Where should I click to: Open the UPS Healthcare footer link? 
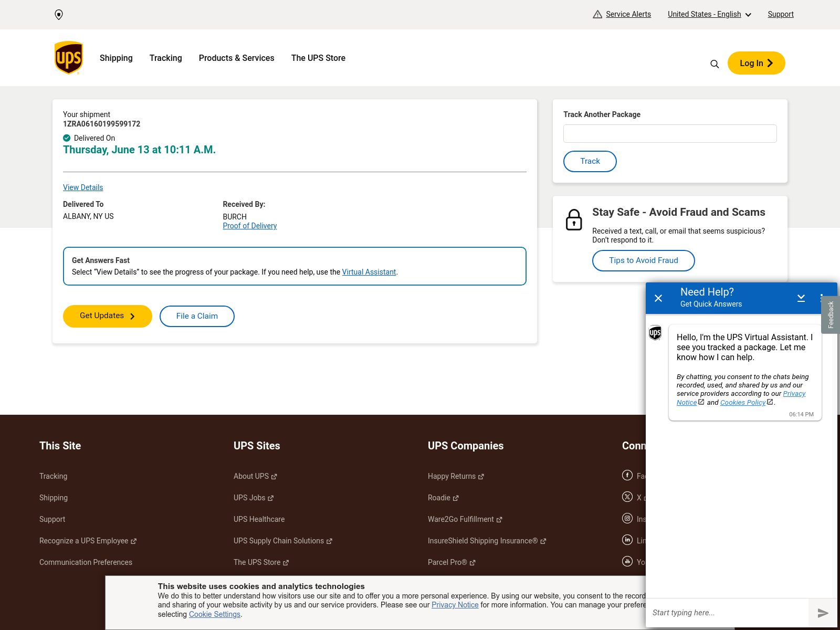point(259,519)
